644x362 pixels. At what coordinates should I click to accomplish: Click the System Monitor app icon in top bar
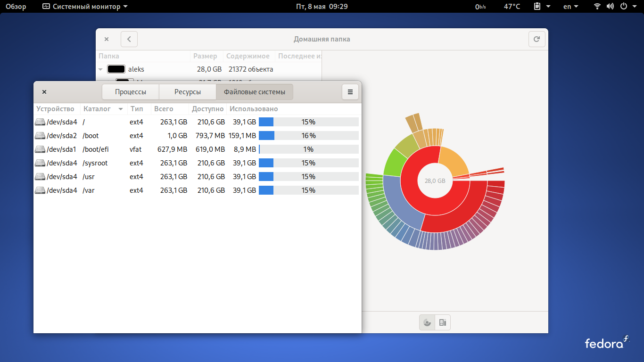(46, 7)
